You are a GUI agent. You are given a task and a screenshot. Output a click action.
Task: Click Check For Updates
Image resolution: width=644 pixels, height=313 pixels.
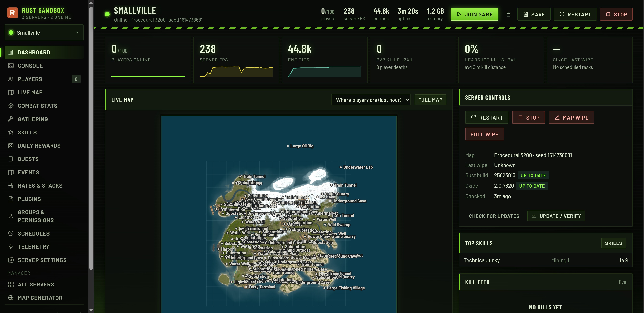(494, 216)
